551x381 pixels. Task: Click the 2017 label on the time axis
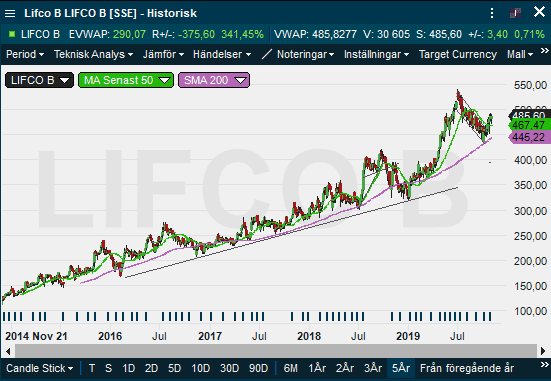click(210, 336)
